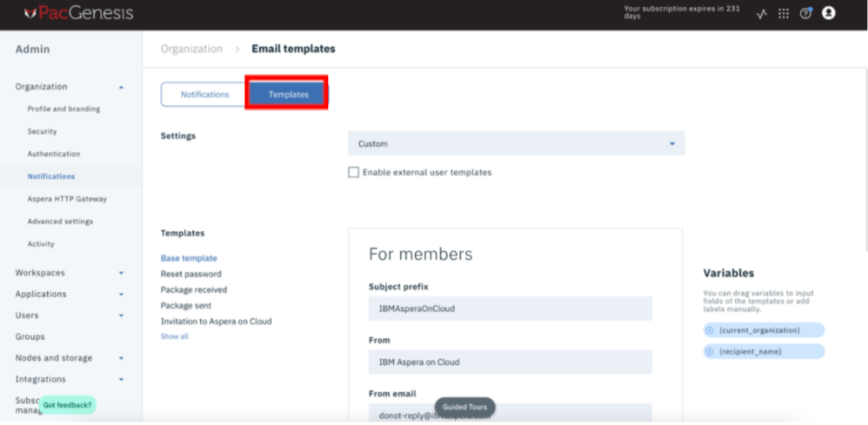Select the Package received template

(x=194, y=289)
